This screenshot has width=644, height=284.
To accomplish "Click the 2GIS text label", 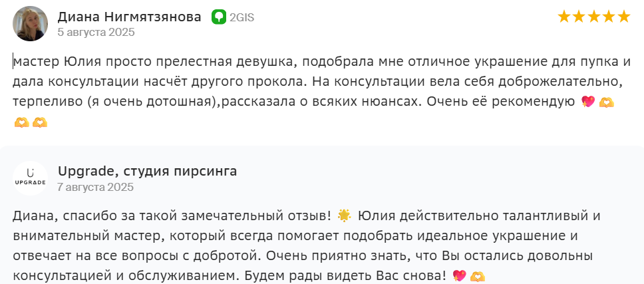I will 242,17.
